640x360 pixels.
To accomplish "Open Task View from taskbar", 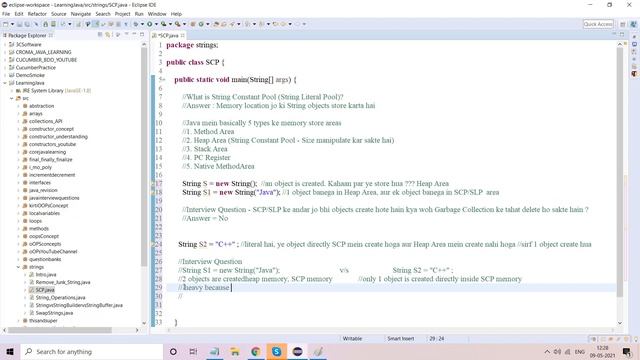I will [193, 351].
